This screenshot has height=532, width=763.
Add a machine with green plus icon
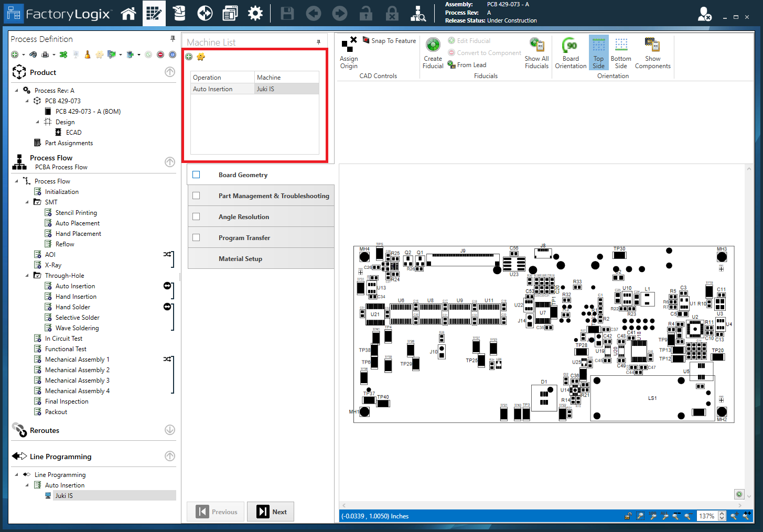(189, 57)
